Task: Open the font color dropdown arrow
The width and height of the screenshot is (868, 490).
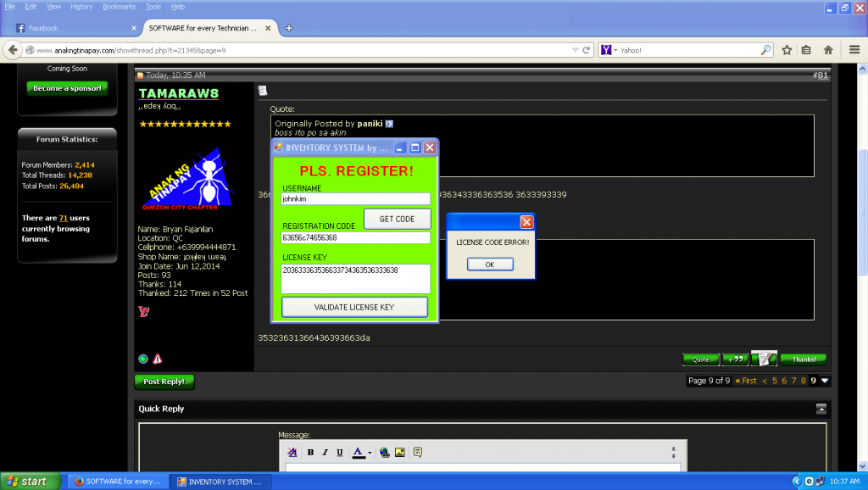Action: point(370,453)
